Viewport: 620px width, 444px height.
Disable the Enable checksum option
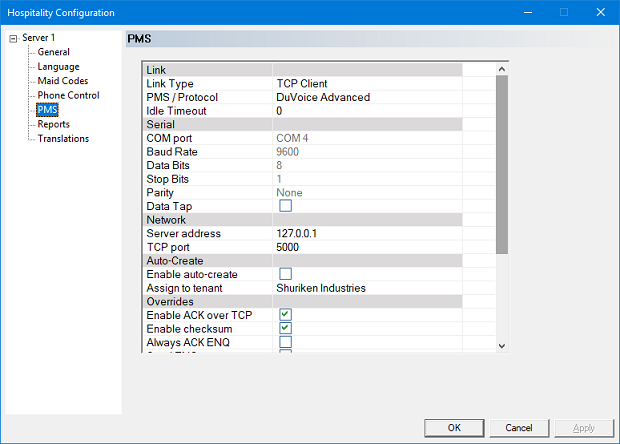click(x=285, y=328)
